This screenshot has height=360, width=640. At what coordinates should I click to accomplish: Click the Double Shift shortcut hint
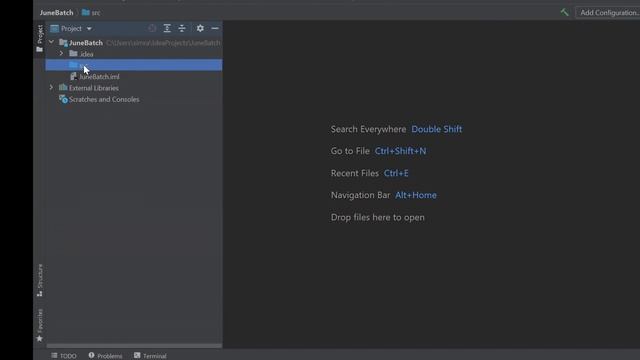click(x=437, y=129)
